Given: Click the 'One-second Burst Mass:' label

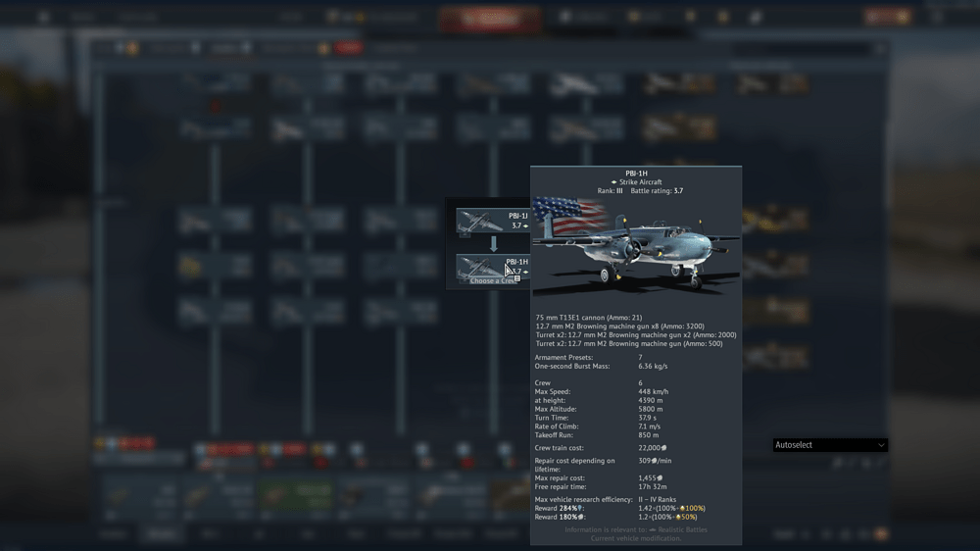Looking at the screenshot, I should pyautogui.click(x=572, y=367).
